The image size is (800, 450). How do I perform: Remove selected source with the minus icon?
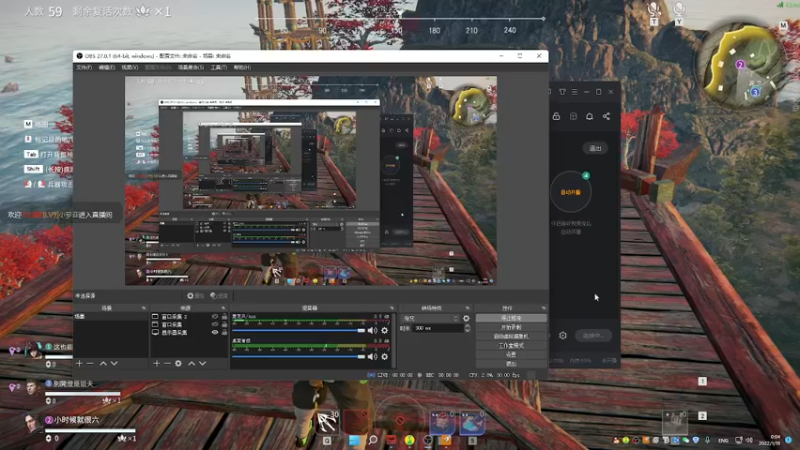tap(167, 363)
